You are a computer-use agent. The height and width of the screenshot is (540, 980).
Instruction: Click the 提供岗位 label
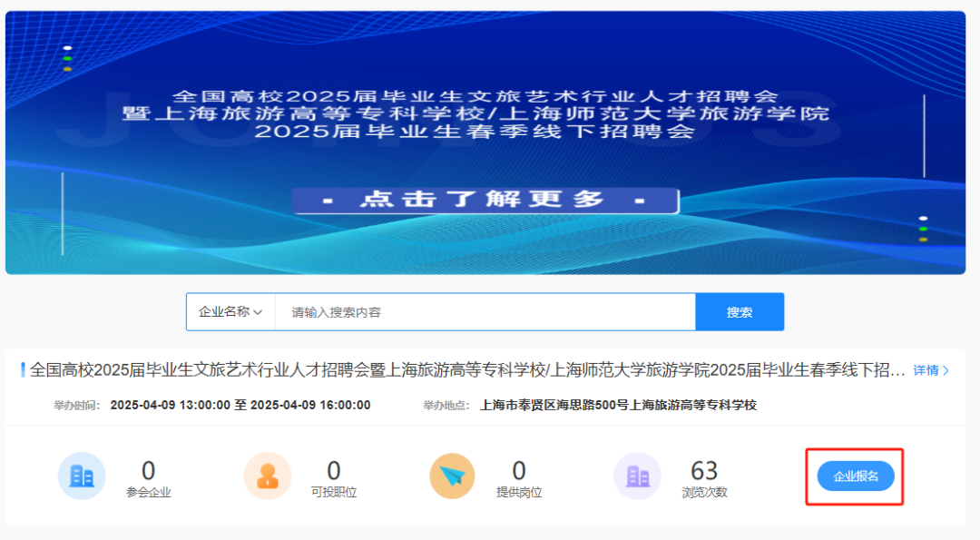coord(519,493)
